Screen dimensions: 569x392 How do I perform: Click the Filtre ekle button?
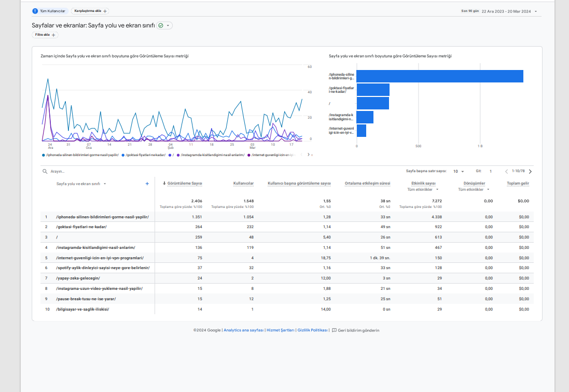pos(45,35)
